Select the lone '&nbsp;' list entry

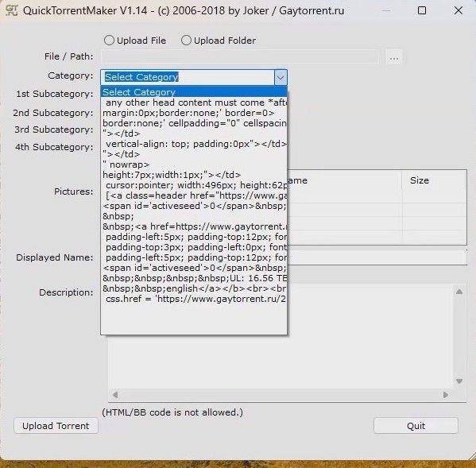coord(194,216)
